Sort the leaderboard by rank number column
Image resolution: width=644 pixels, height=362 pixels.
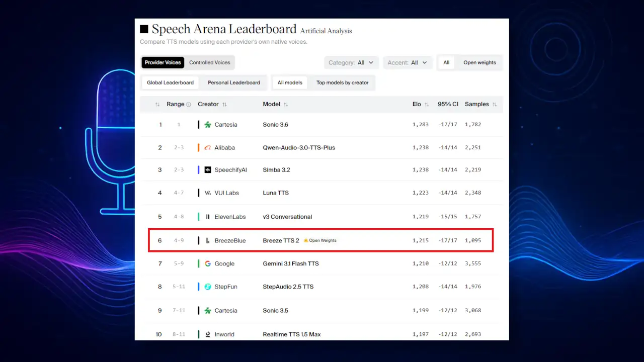tap(157, 105)
